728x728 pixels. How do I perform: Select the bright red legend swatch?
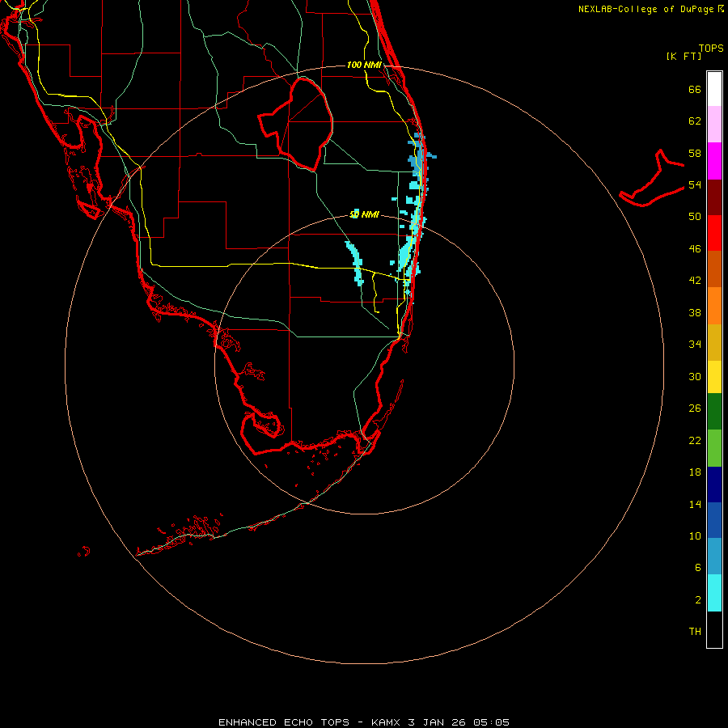coord(714,233)
